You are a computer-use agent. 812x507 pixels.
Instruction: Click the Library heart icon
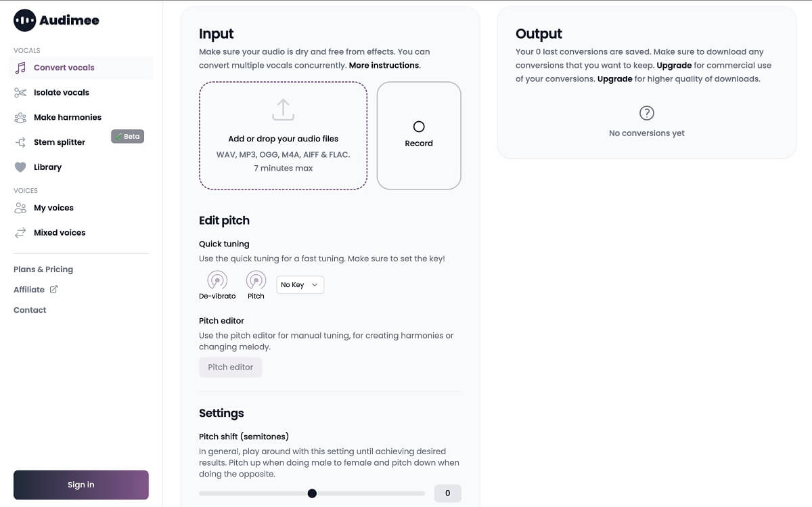[20, 167]
